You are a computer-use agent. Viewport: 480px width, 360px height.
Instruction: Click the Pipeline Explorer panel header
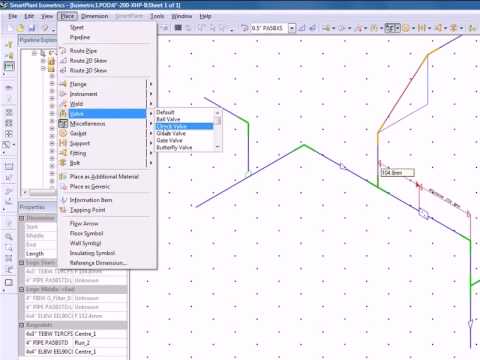click(x=37, y=40)
